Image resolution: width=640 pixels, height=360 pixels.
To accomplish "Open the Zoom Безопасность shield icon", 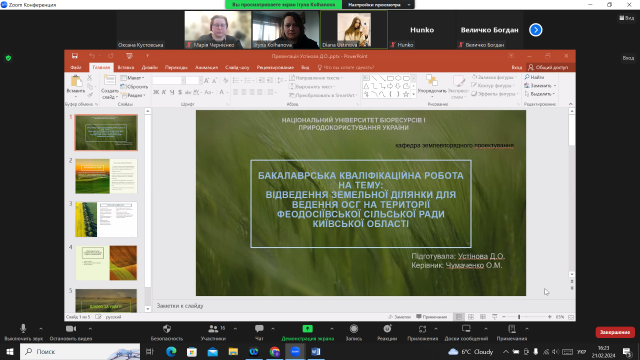I will (167, 329).
